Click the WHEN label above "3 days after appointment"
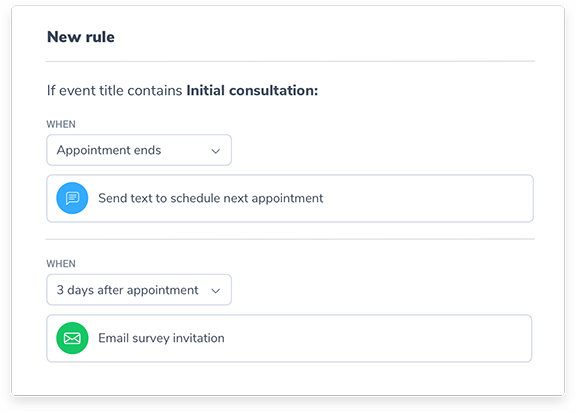The width and height of the screenshot is (576, 413). [61, 264]
